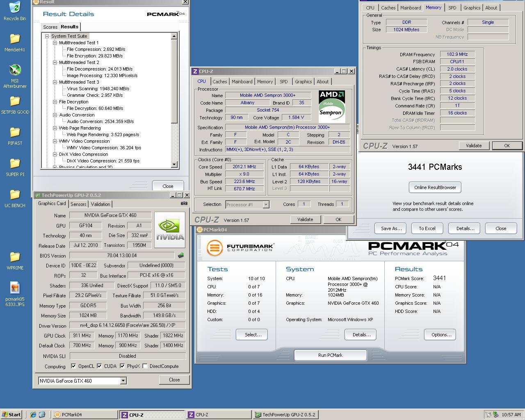
Task: Collapse the Multithreaded Test 1 node
Action: tap(55, 43)
